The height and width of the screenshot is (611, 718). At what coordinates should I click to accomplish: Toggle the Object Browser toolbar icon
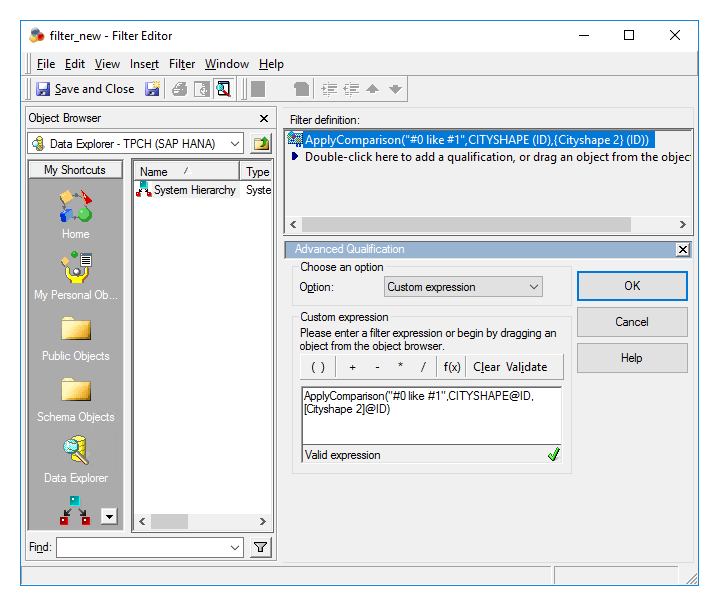tap(224, 89)
